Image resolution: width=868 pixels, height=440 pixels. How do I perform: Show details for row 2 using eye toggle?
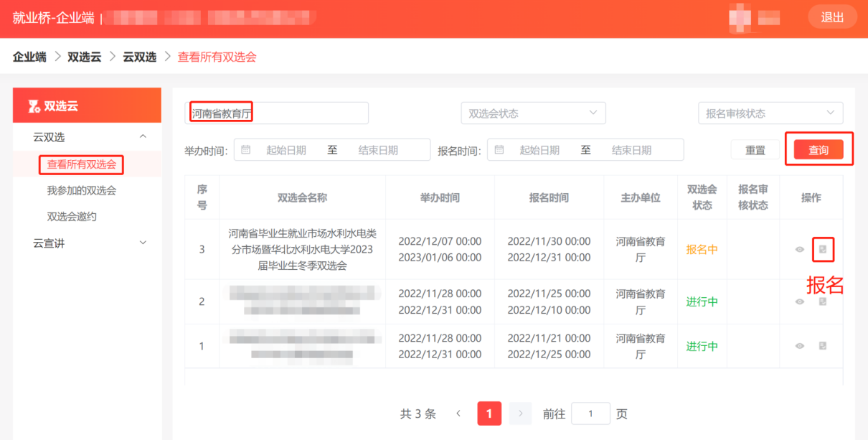[799, 301]
